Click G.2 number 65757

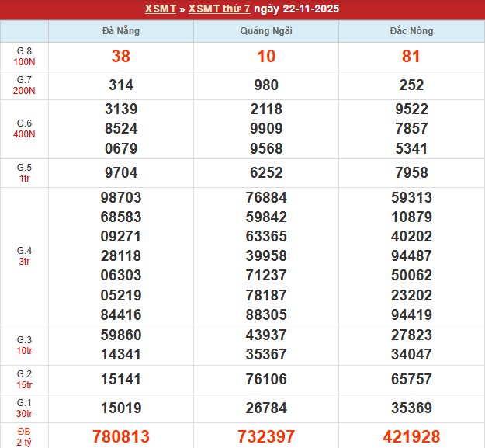tap(411, 380)
